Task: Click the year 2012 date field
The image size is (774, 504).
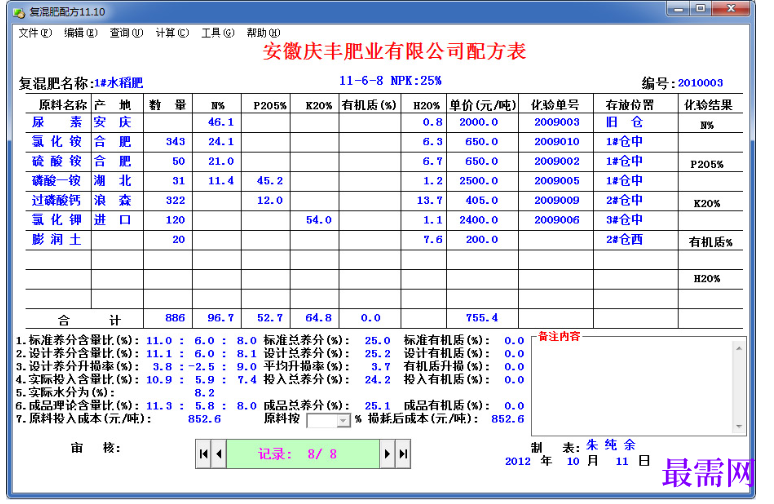Action: [517, 461]
